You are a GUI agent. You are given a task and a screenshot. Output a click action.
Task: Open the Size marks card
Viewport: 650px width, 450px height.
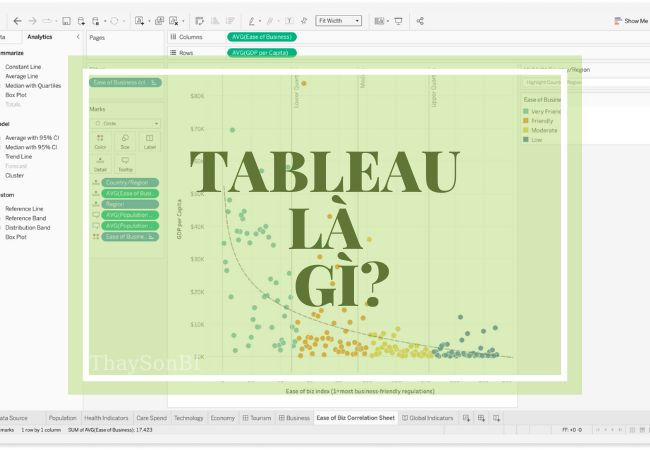pyautogui.click(x=125, y=142)
